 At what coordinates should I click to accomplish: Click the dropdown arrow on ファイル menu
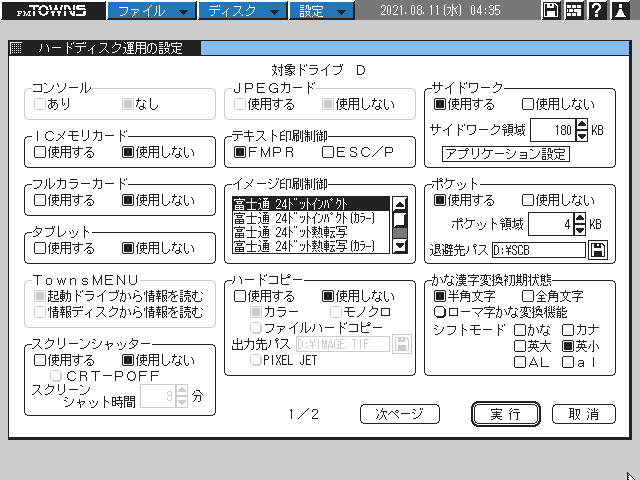tap(184, 12)
